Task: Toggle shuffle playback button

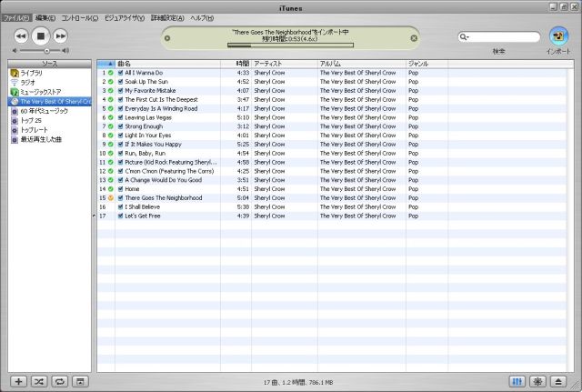Action: (39, 381)
